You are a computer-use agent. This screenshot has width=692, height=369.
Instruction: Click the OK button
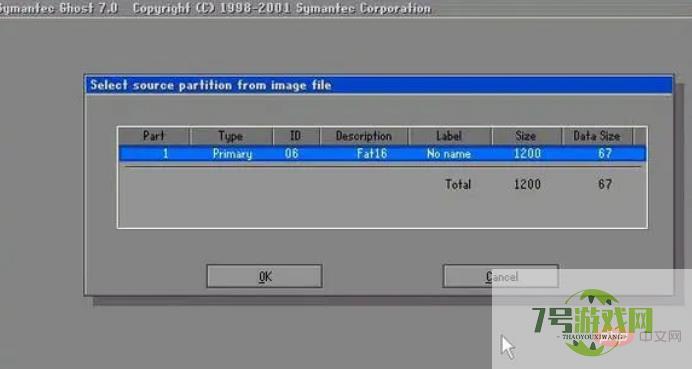(264, 276)
